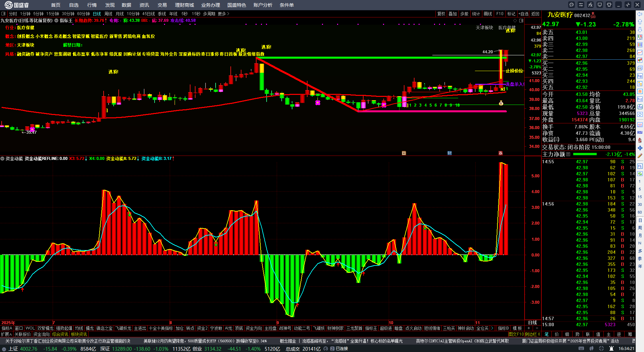Click the 日线 label at time axis end

tap(533, 323)
